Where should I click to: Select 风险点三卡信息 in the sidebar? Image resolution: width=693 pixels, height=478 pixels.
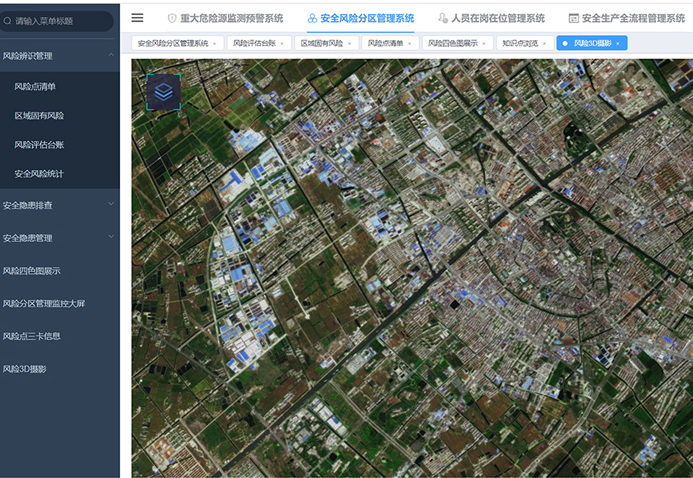(x=32, y=336)
